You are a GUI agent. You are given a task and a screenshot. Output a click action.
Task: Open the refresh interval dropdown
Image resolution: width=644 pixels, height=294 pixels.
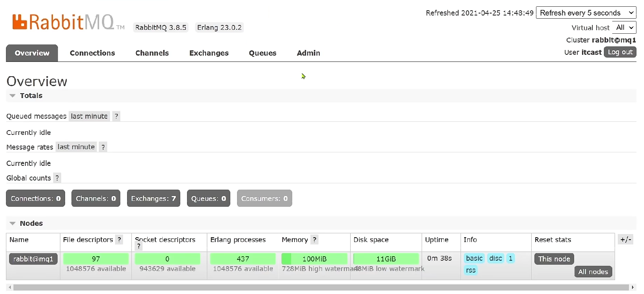pyautogui.click(x=586, y=13)
